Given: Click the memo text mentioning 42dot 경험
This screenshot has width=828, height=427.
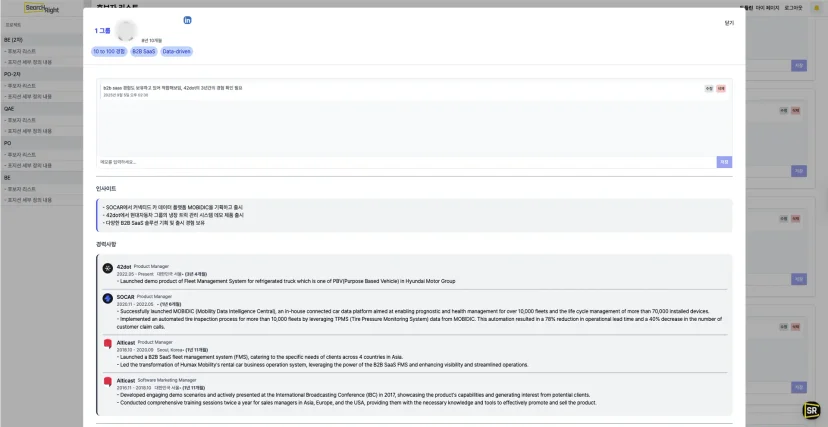Looking at the screenshot, I should tap(173, 88).
